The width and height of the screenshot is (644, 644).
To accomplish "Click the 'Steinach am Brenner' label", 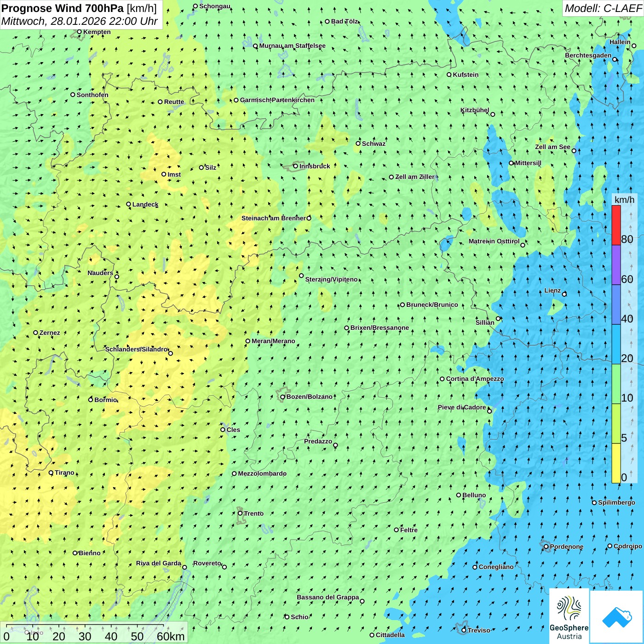I will (x=274, y=218).
